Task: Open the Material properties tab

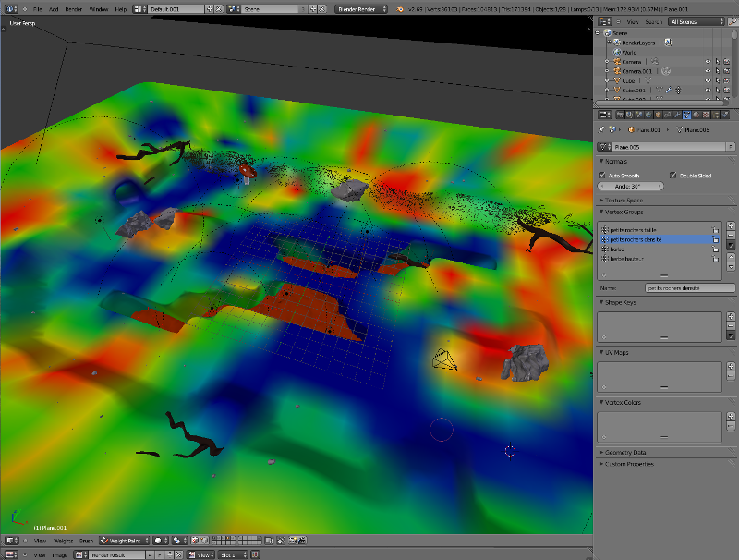Action: (697, 115)
